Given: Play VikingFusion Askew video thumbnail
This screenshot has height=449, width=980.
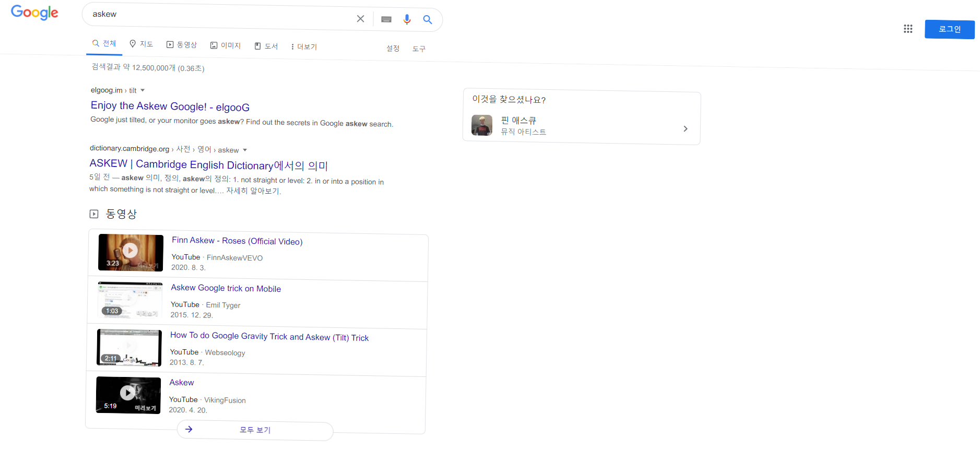Looking at the screenshot, I should (128, 395).
